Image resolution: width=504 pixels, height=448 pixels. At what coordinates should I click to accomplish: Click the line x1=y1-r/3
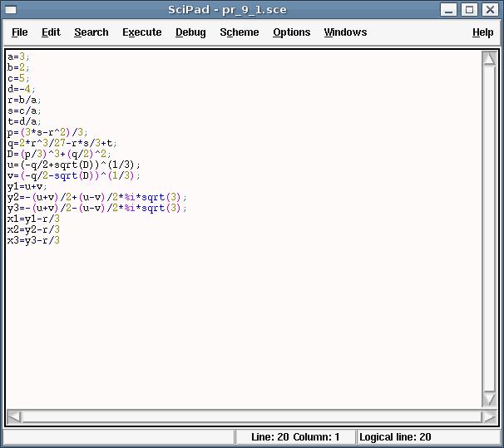click(33, 219)
